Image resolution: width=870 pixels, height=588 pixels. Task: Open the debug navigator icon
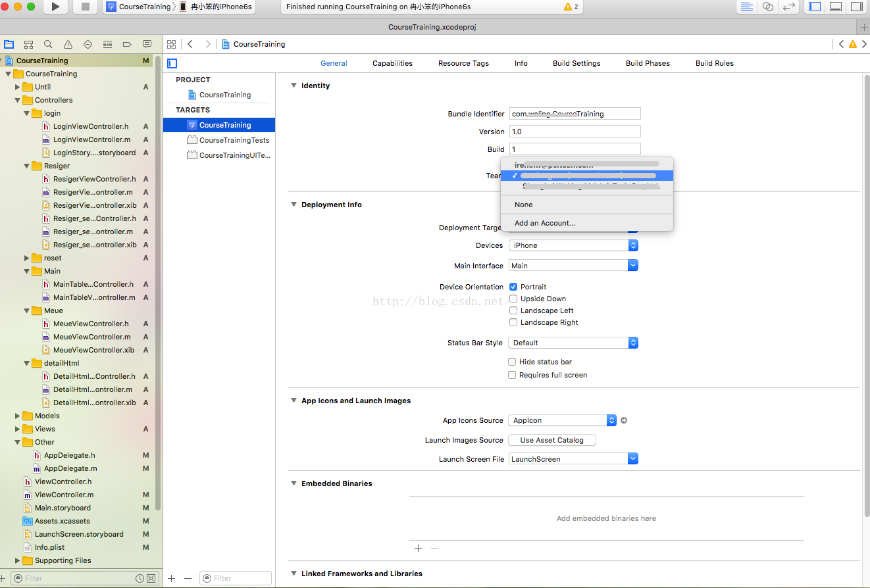click(107, 44)
